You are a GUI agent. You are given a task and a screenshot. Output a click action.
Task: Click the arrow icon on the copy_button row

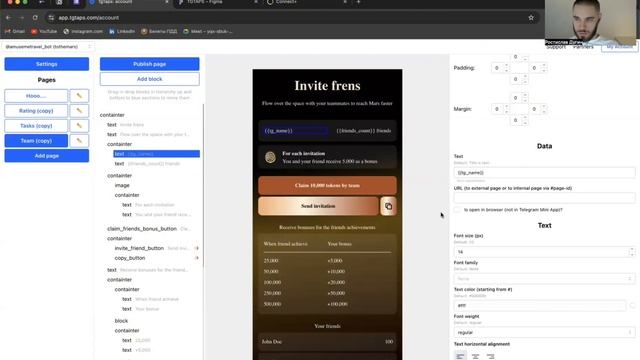(x=197, y=258)
